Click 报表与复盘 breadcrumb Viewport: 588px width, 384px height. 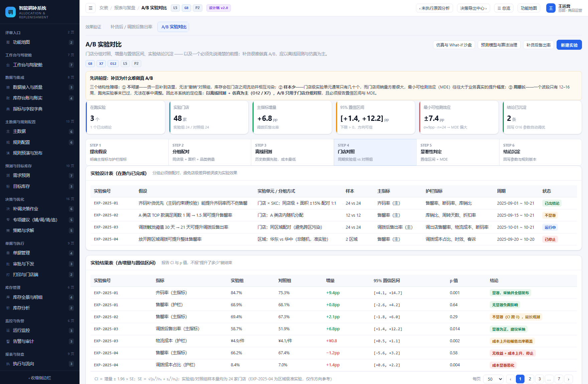[x=125, y=8]
